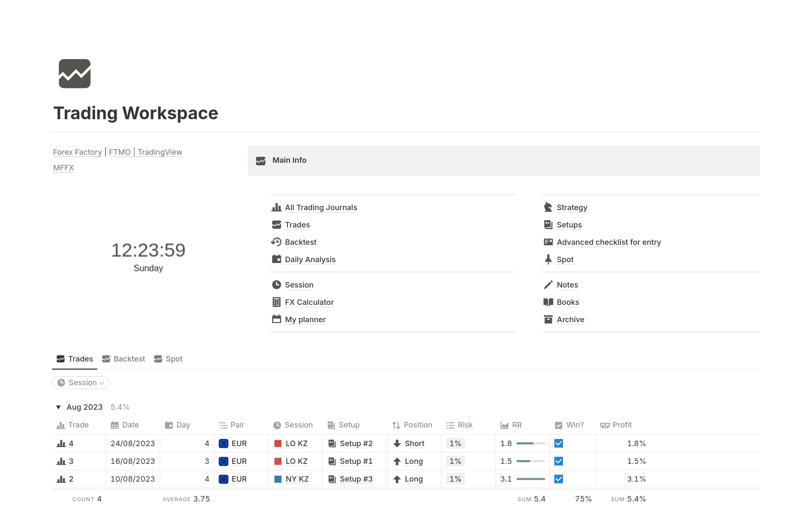Click the FX Calculator icon

point(277,302)
